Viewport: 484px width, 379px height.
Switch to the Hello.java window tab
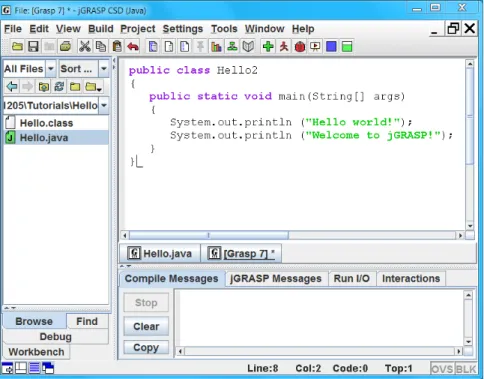coord(160,253)
